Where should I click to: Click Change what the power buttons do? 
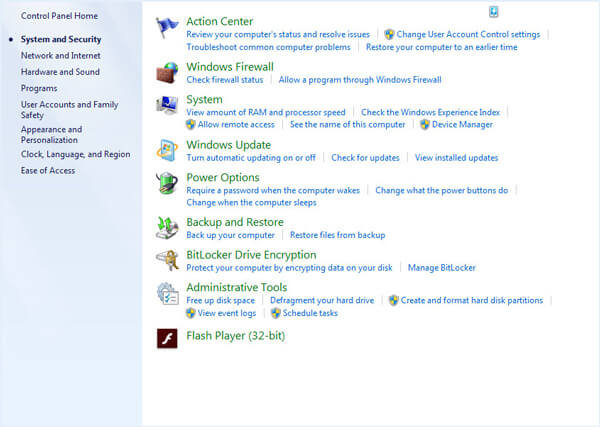click(442, 191)
